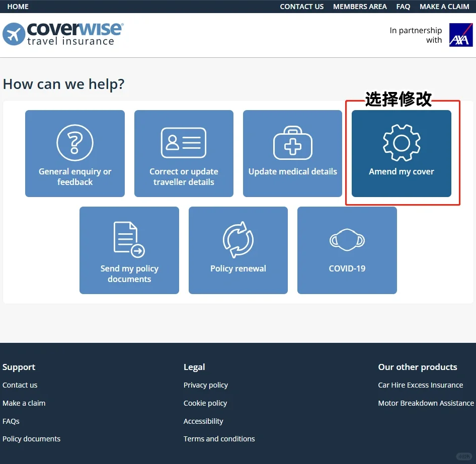
Task: Open Privacy policy link
Action: (x=205, y=385)
